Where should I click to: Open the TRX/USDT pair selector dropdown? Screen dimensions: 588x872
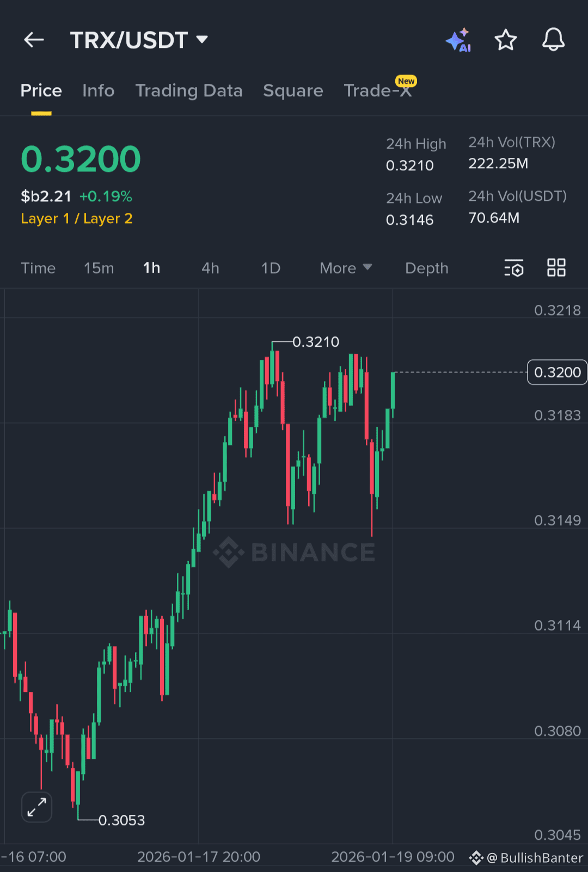[140, 40]
